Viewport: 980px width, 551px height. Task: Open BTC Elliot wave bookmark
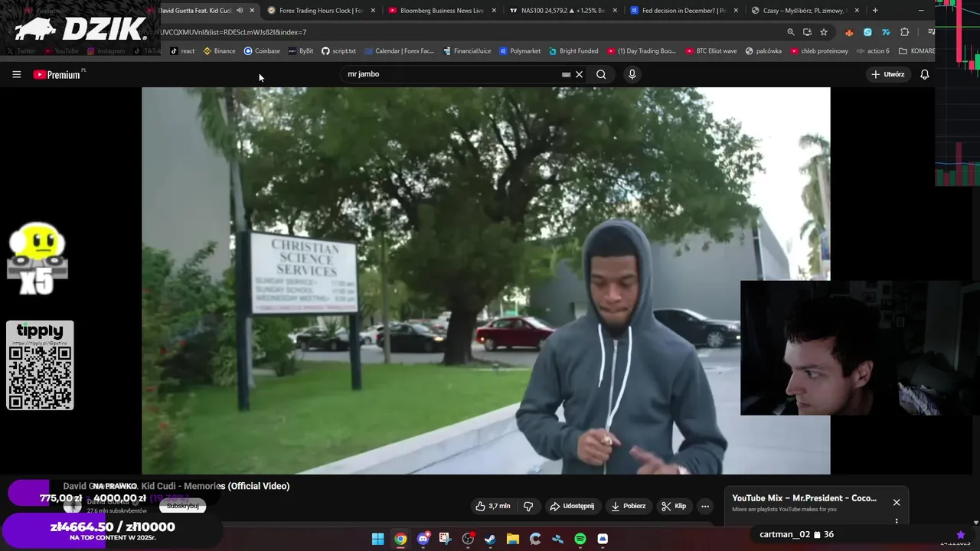click(711, 51)
